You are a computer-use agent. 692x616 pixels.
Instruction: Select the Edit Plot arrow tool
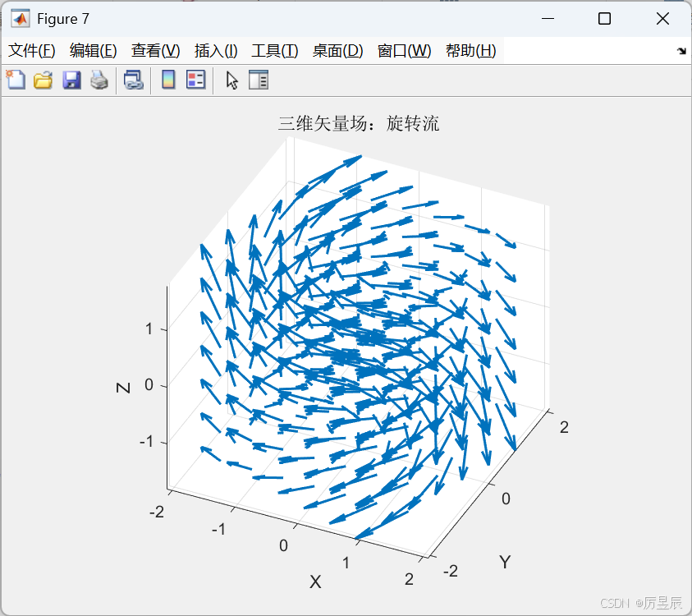pos(231,80)
